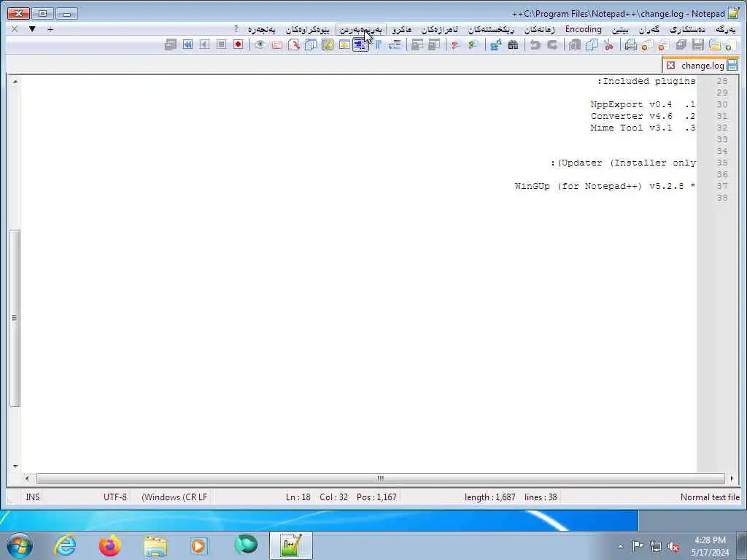Image resolution: width=747 pixels, height=560 pixels.
Task: Click the Open file toolbar icon
Action: click(715, 45)
